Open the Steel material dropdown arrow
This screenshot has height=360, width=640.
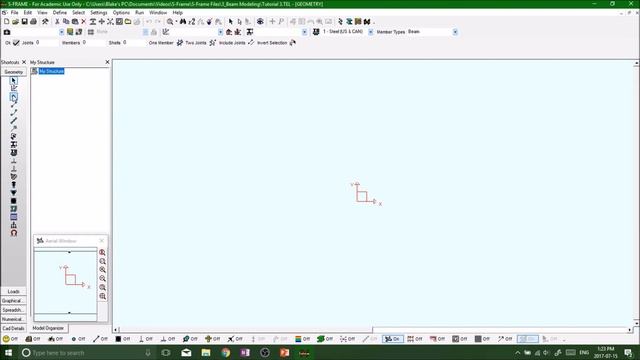tap(371, 32)
